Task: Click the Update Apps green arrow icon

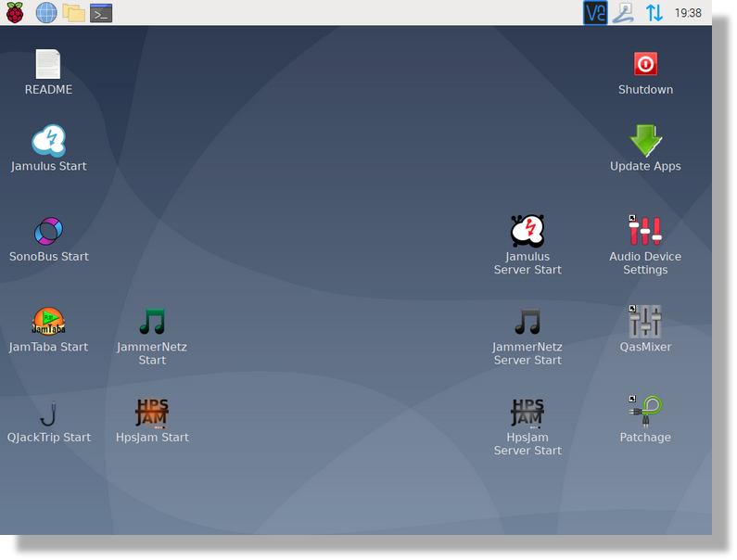Action: (x=645, y=141)
